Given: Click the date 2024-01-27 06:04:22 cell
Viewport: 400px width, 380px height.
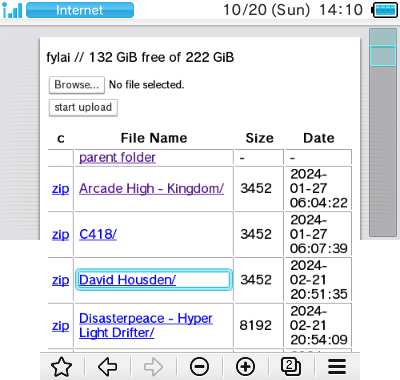Looking at the screenshot, I should point(319,189).
